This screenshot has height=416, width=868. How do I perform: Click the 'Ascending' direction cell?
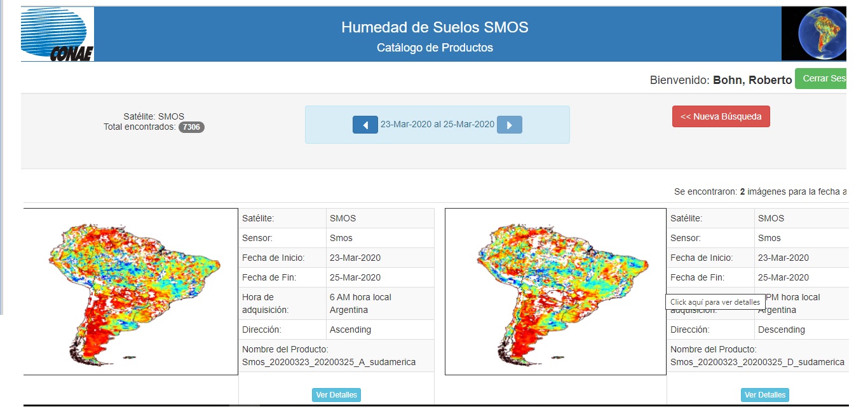380,329
